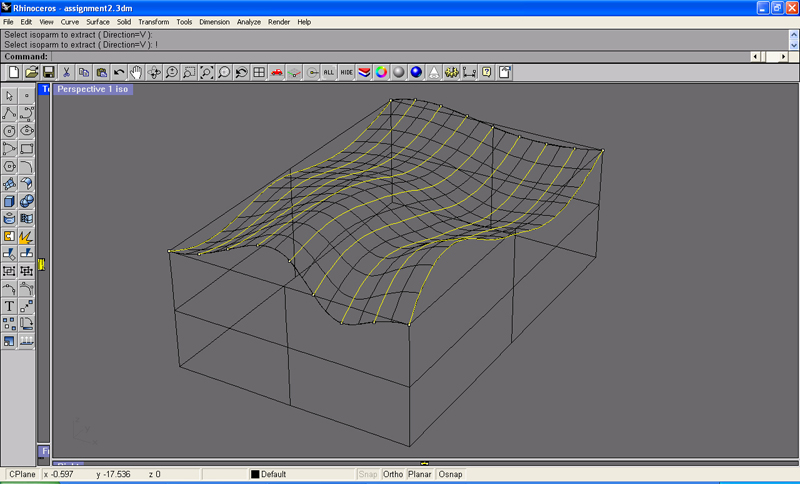
Task: Shade viewport with gray sphere icon
Action: click(x=398, y=72)
